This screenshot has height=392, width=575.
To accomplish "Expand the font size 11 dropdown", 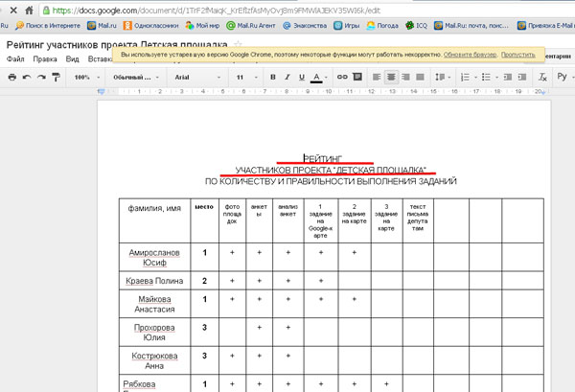I will (x=243, y=77).
